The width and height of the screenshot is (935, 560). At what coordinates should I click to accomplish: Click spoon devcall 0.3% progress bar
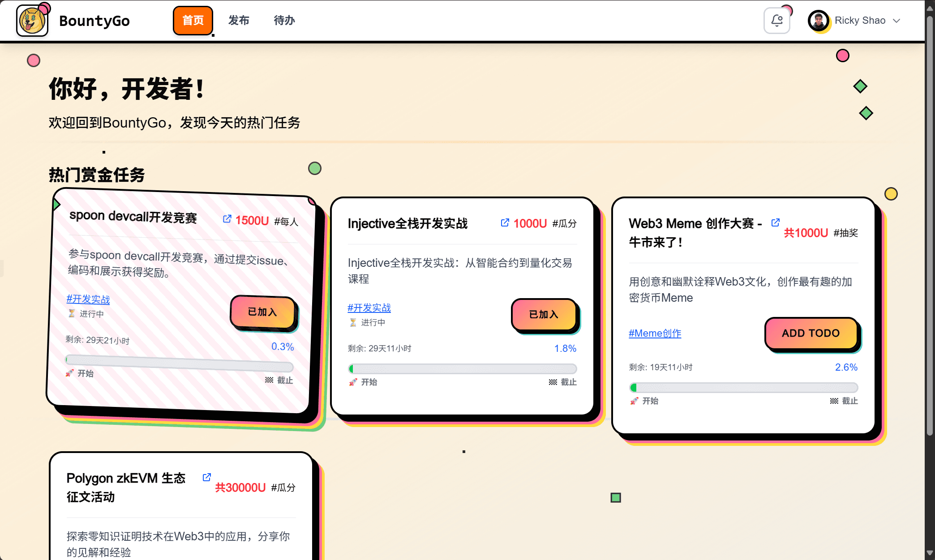179,363
